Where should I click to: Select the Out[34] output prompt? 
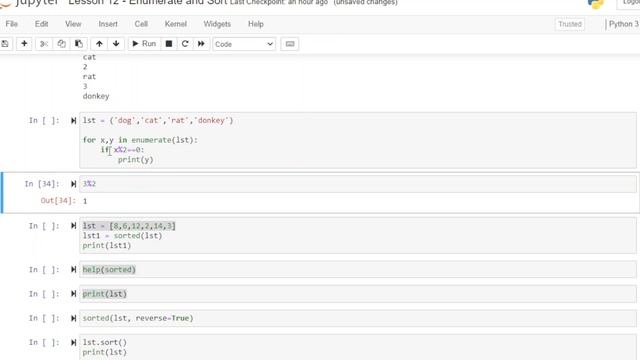click(x=58, y=201)
